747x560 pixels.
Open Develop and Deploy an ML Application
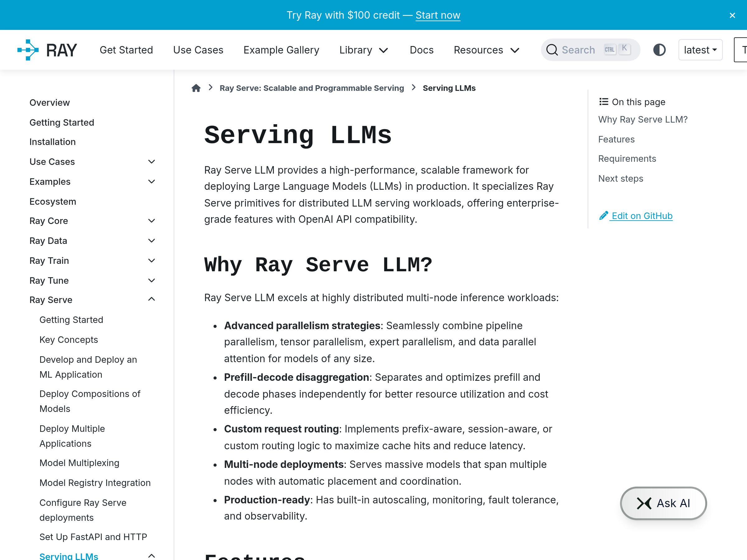88,367
